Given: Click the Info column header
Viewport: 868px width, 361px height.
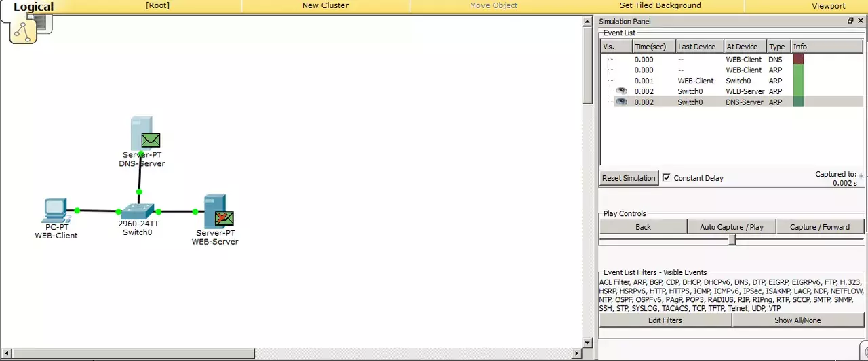Looking at the screenshot, I should pyautogui.click(x=827, y=47).
